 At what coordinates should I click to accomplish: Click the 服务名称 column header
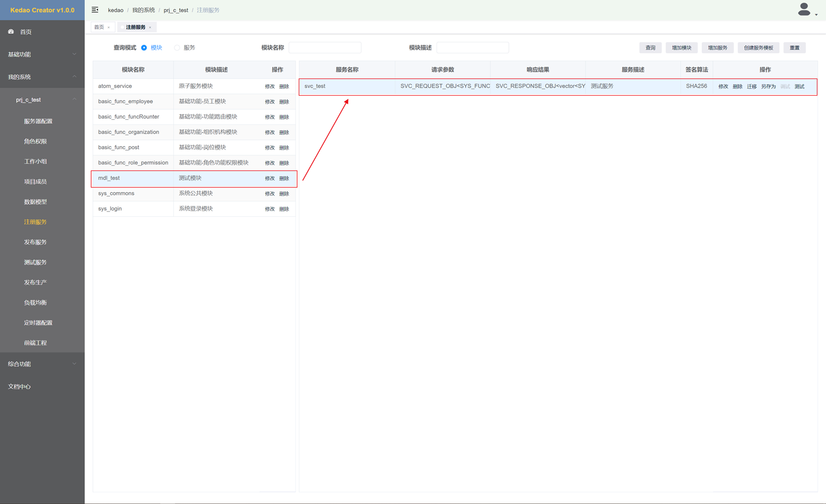tap(347, 69)
